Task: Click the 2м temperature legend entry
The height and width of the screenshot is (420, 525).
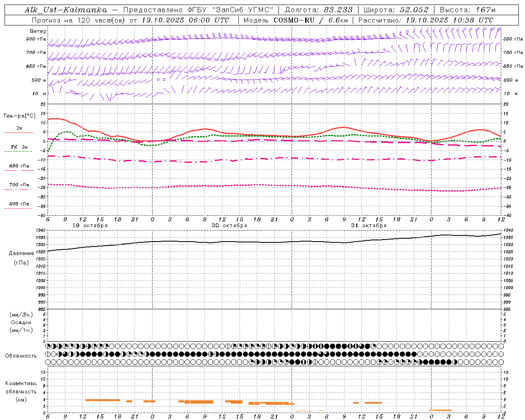Action: click(x=19, y=128)
